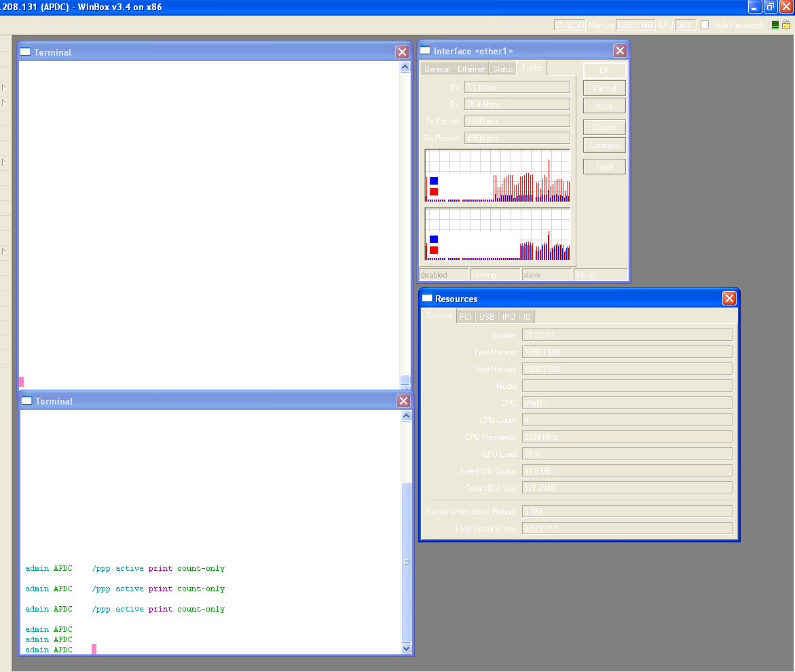The height and width of the screenshot is (672, 795).
Task: Select the IRQ tab in Resources
Action: [x=508, y=316]
